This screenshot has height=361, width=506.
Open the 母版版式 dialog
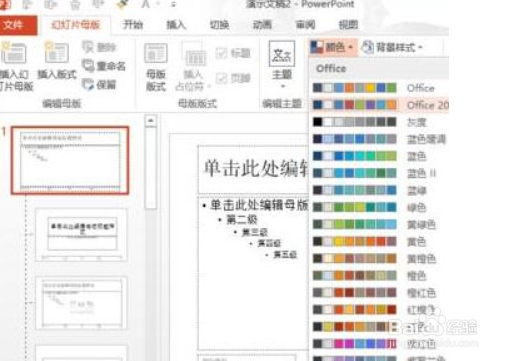[x=156, y=67]
